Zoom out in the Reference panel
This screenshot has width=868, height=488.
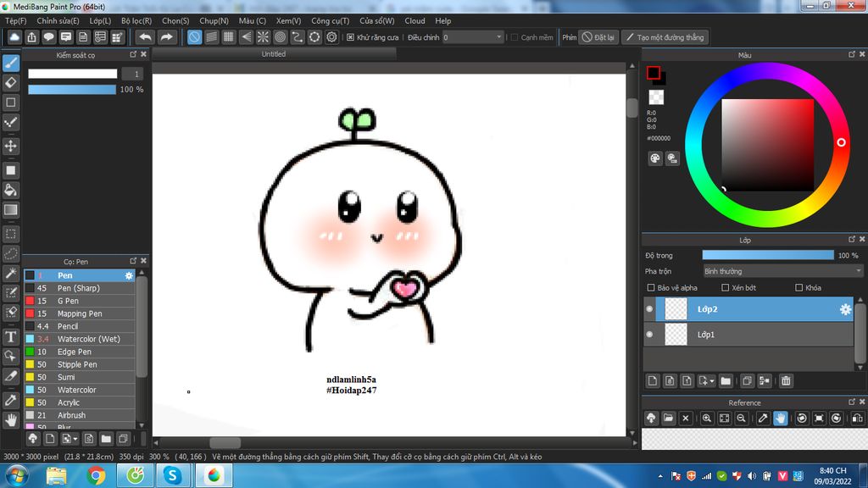[x=741, y=419]
